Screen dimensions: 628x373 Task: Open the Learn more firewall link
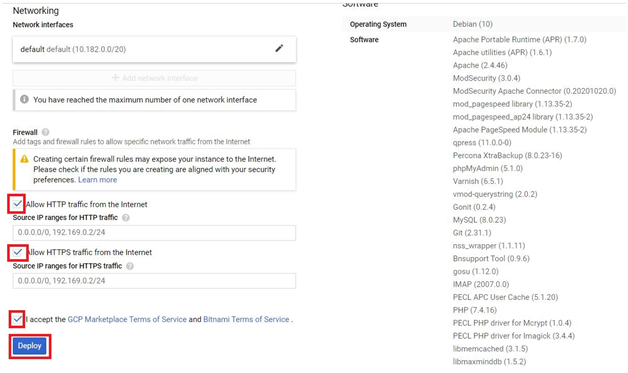pyautogui.click(x=97, y=180)
